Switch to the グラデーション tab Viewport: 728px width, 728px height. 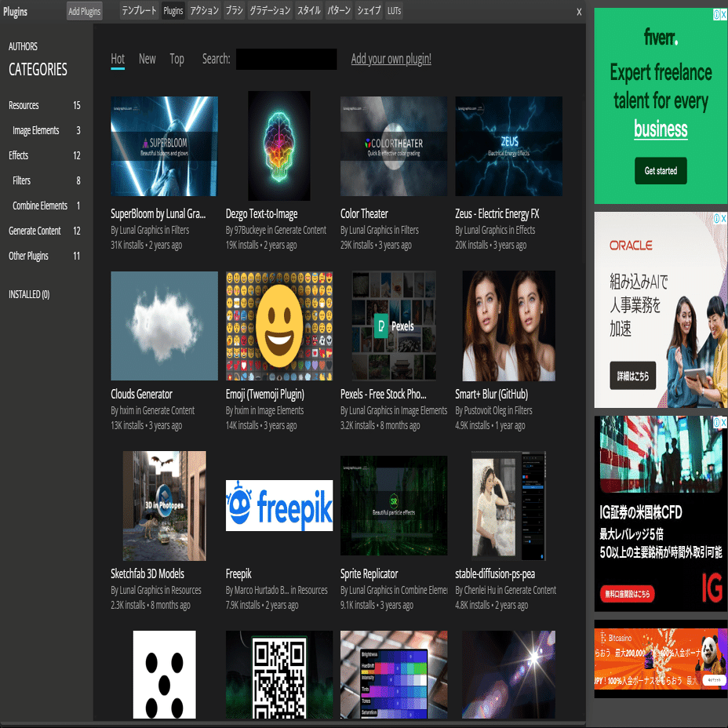270,11
